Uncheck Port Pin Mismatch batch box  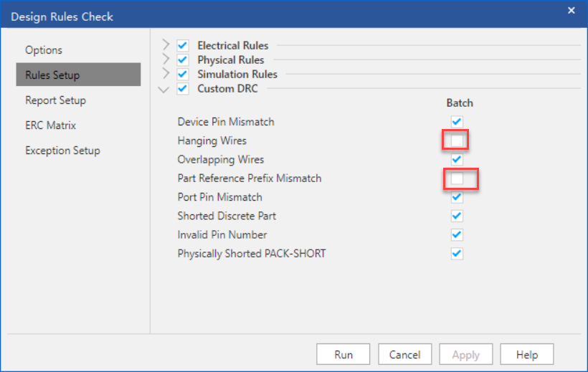[457, 197]
